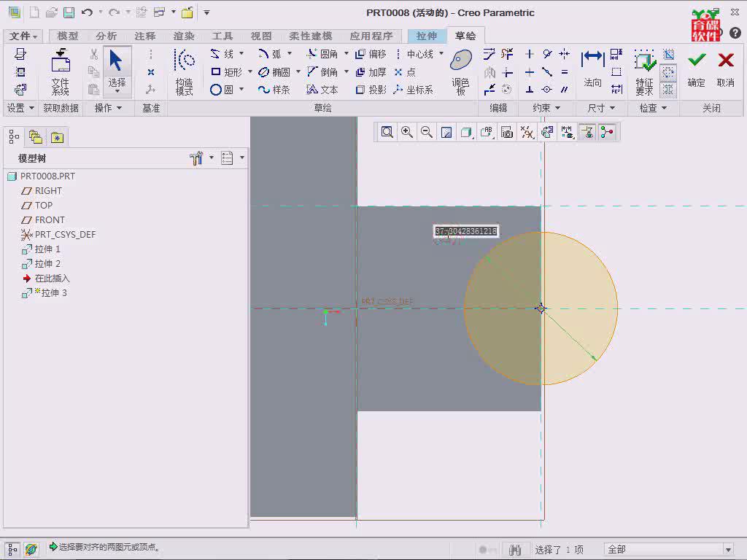Open the model tree settings icon
Image resolution: width=747 pixels, height=560 pixels.
tap(196, 158)
